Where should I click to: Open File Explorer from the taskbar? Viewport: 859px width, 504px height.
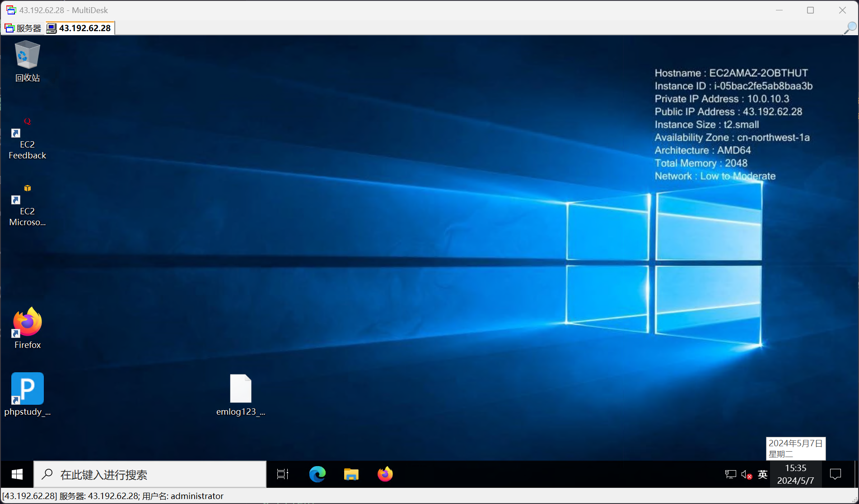[351, 474]
